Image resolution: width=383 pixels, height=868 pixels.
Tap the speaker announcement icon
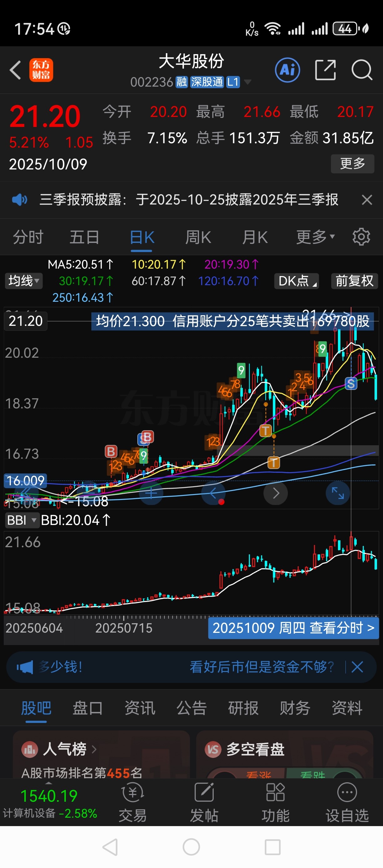tap(19, 199)
